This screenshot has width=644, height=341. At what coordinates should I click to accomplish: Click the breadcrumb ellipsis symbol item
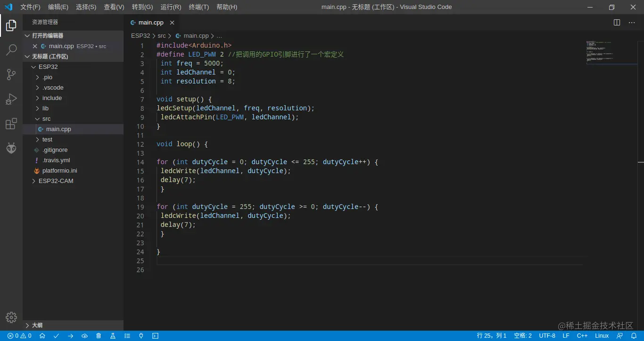(x=219, y=36)
